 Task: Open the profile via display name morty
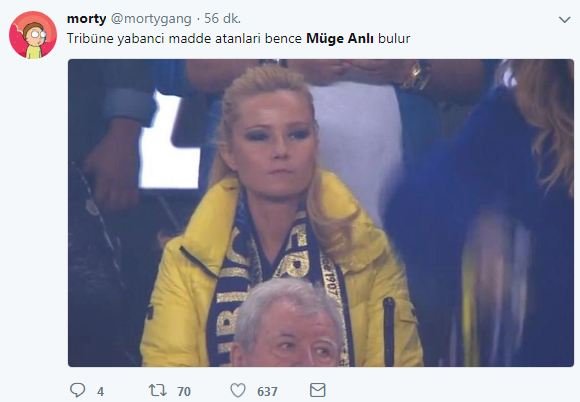coord(87,18)
